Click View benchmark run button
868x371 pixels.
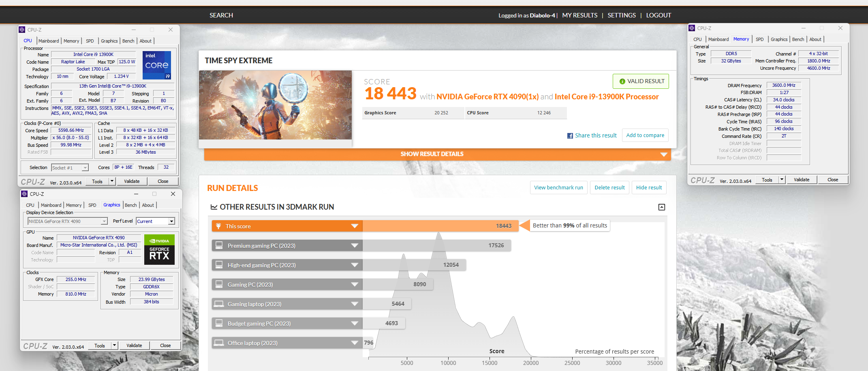pos(558,188)
